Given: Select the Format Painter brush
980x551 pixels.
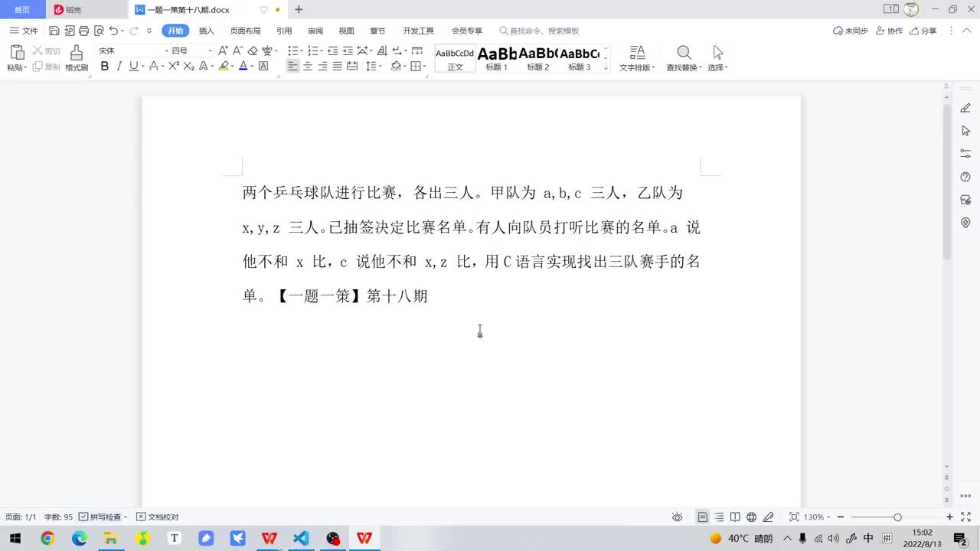Looking at the screenshot, I should coord(77,53).
